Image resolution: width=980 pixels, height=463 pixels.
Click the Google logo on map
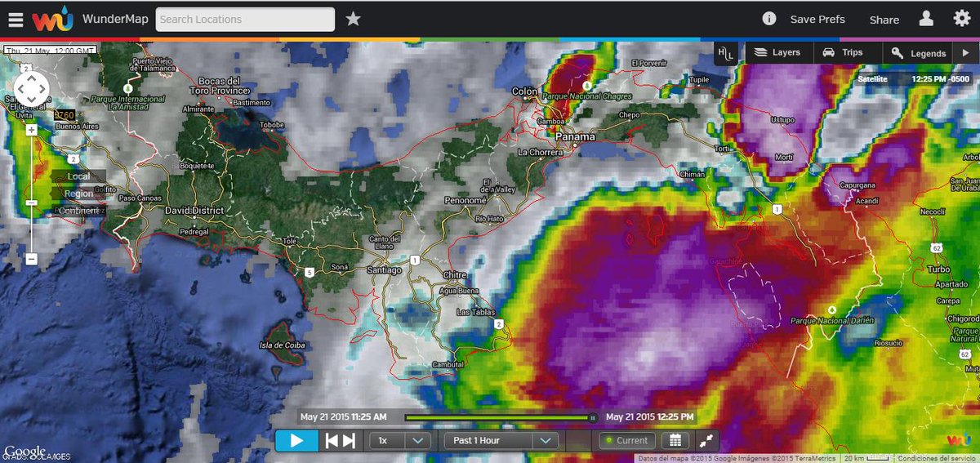pyautogui.click(x=24, y=450)
